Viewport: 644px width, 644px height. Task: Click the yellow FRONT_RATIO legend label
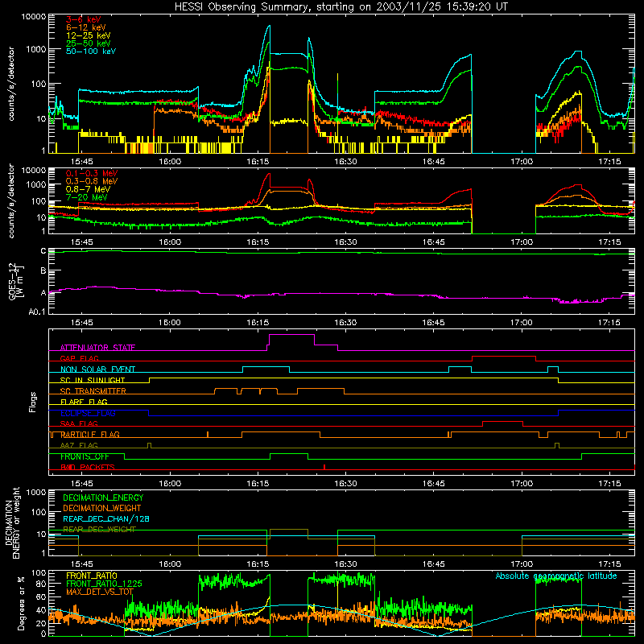click(x=92, y=576)
